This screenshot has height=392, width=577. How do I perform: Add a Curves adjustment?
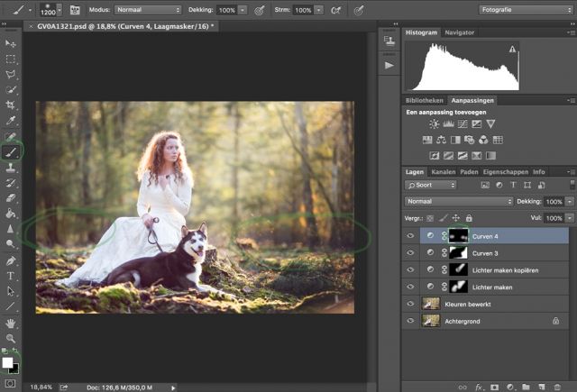[x=463, y=124]
